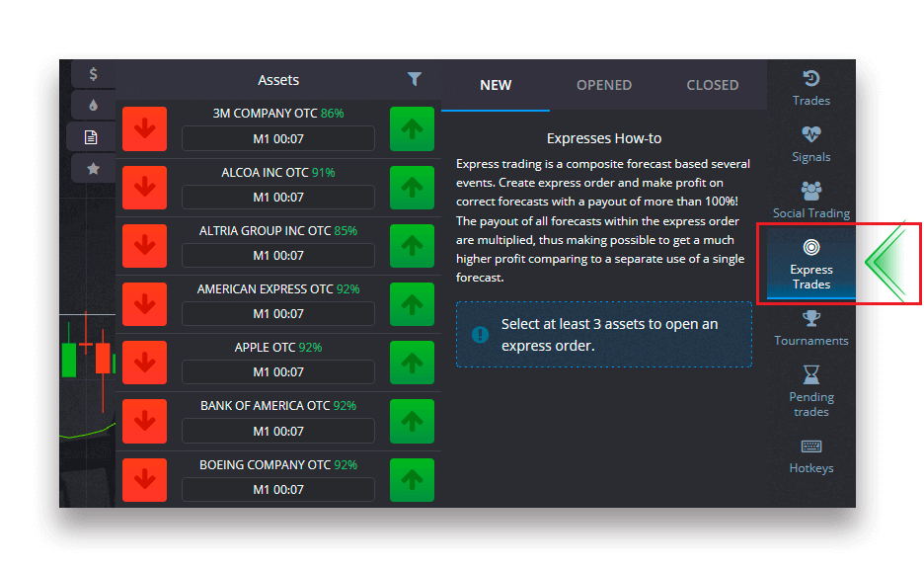Screen dimensions: 924x569
Task: Select the stocks document category
Action: [x=93, y=136]
